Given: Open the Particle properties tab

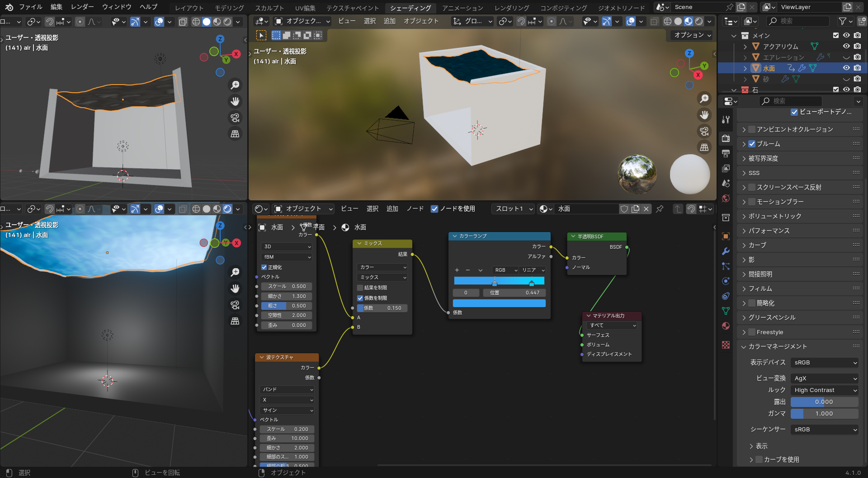Looking at the screenshot, I should pos(726,266).
